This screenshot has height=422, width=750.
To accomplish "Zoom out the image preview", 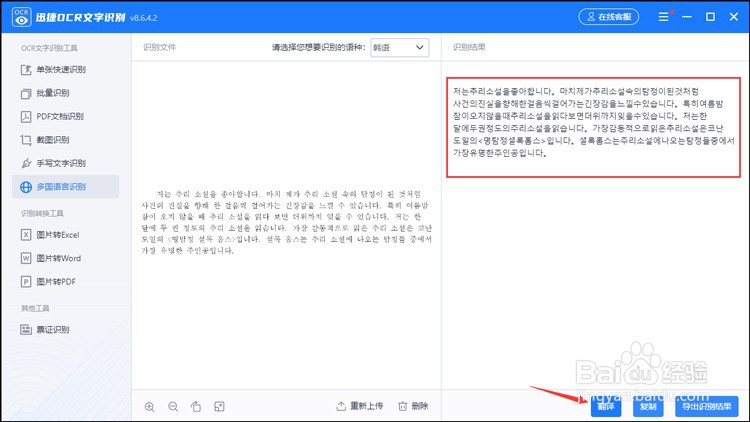I will 173,407.
